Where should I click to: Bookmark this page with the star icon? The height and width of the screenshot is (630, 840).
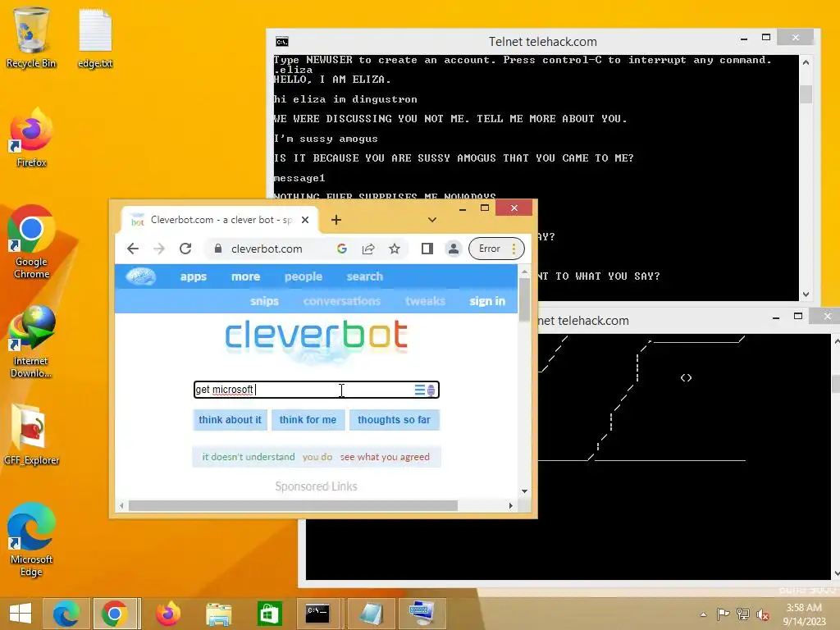click(395, 249)
